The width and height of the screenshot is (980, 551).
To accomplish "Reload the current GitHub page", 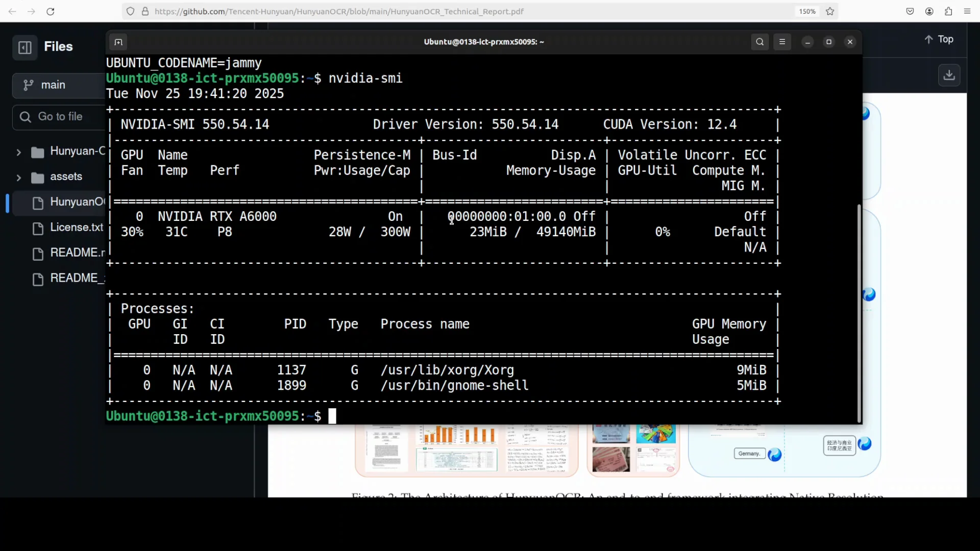I will point(50,11).
